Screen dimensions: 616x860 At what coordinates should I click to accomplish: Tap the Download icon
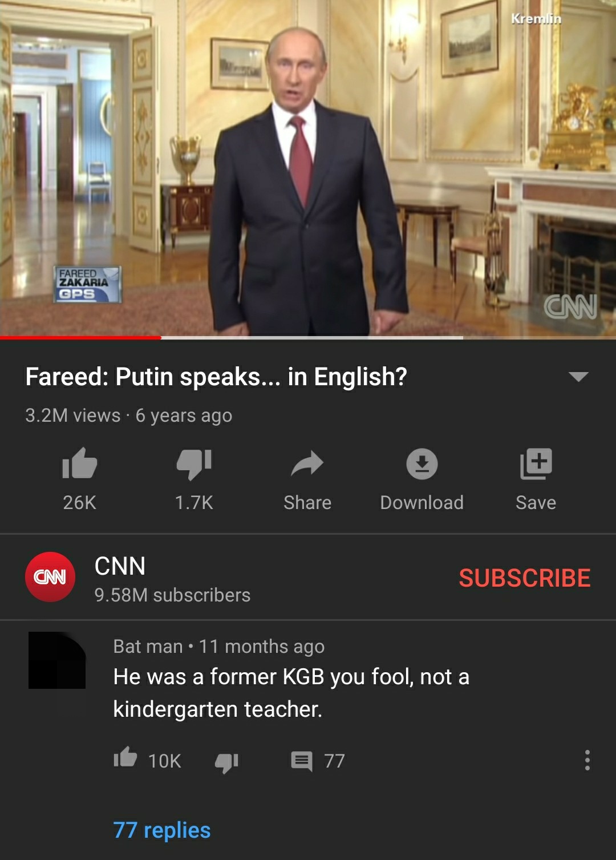point(422,463)
